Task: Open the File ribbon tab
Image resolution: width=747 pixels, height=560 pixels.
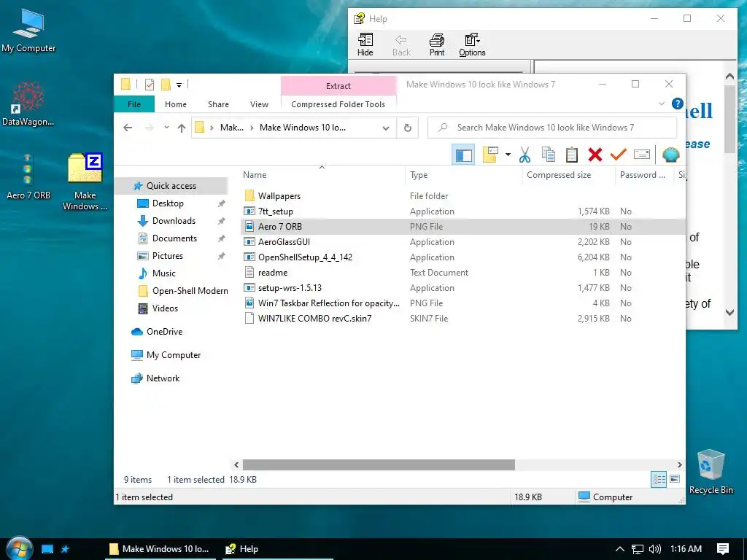Action: pos(134,104)
